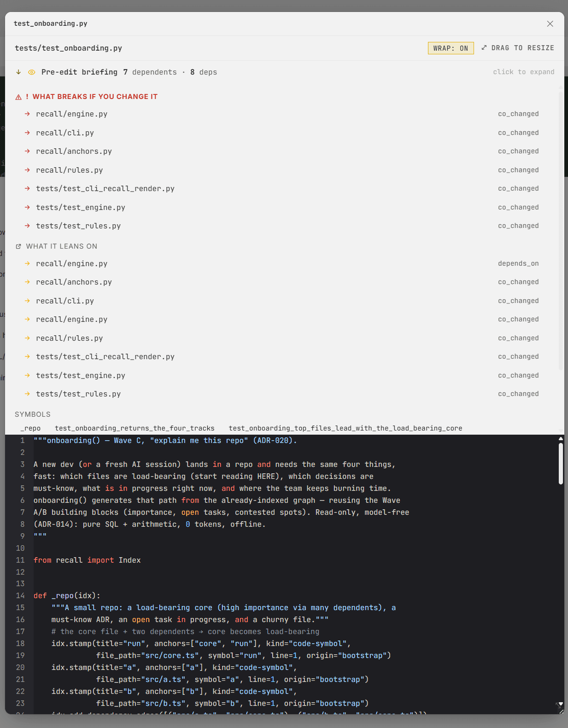
Task: Jump to test_onboarding_returns_the_four_tracks symbol
Action: click(x=135, y=428)
